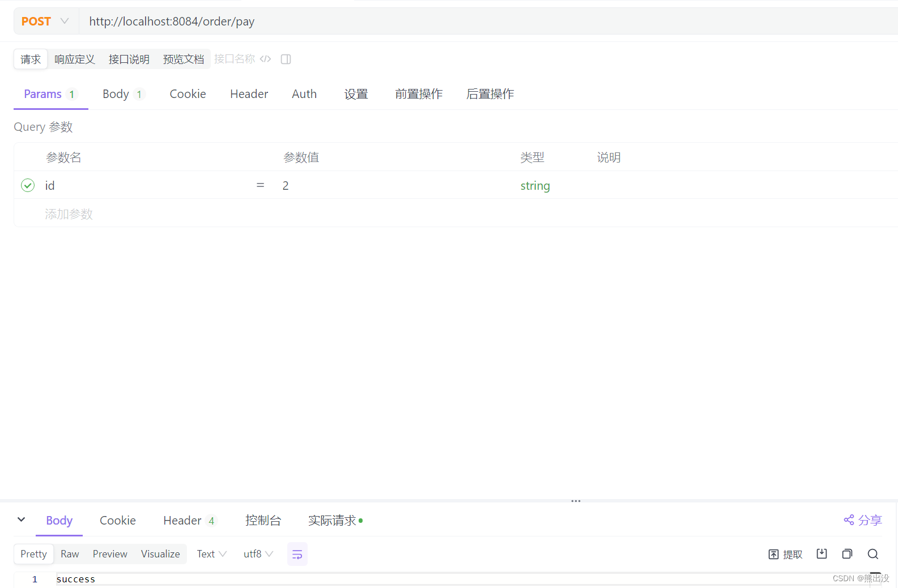Switch to the 响应定义 tab
The width and height of the screenshot is (898, 588).
(75, 59)
